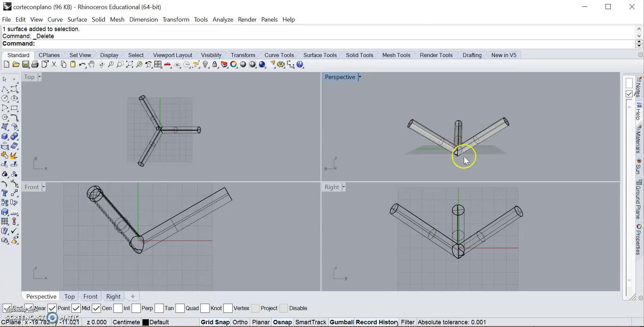644x327 pixels.
Task: Open the Right viewport title dropdown
Action: click(344, 187)
